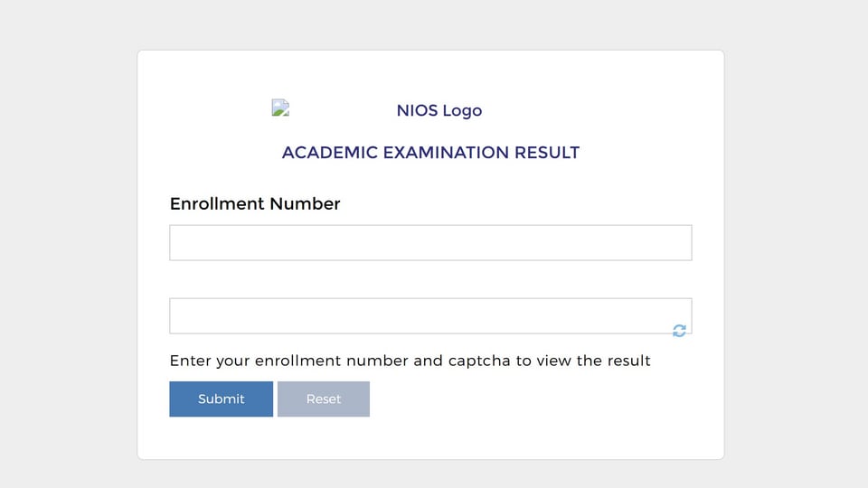Click the captcha refresh icon

click(679, 331)
